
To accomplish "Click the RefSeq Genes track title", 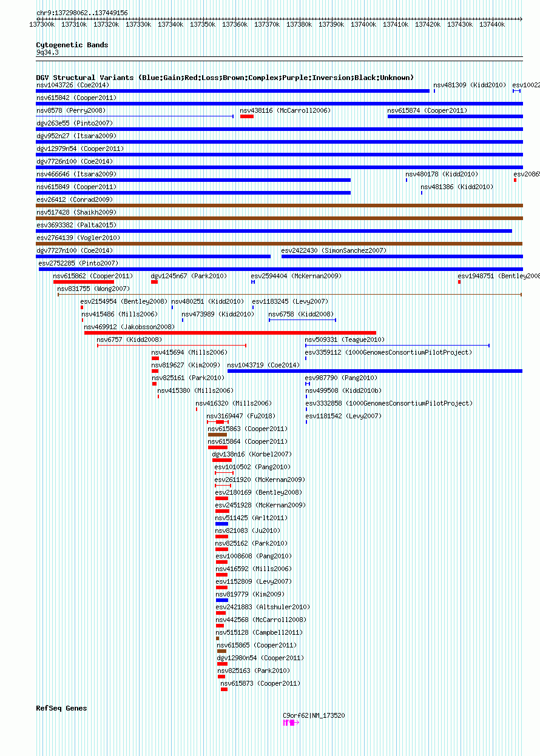I will click(x=61, y=708).
